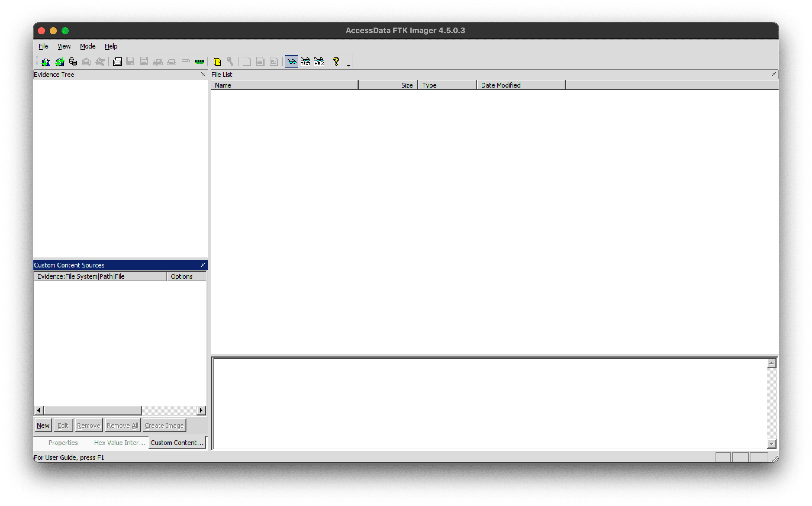Click the Export File Hash List icon
The width and height of the screenshot is (812, 506).
260,62
